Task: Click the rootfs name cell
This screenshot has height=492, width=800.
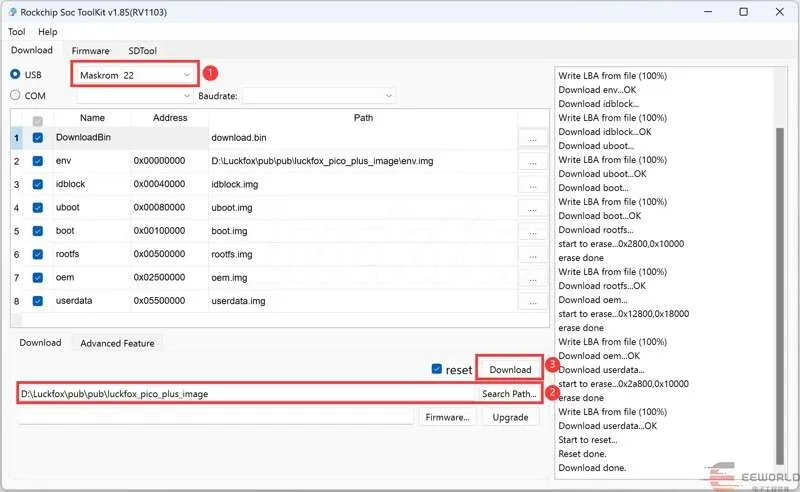Action: [x=92, y=254]
